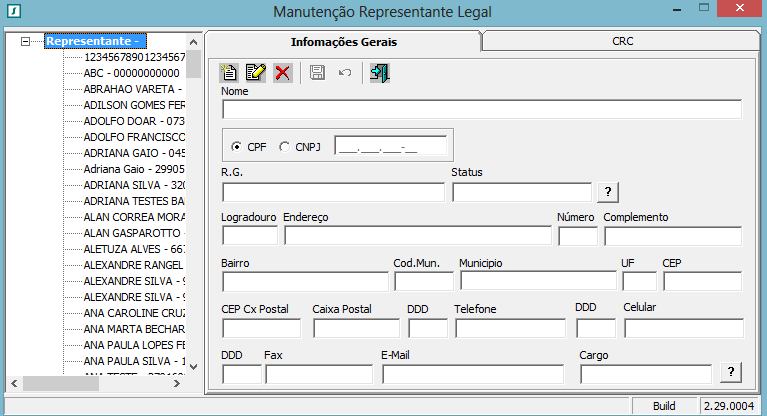Image resolution: width=767 pixels, height=416 pixels.
Task: Switch to the CRC tab
Action: tap(622, 42)
